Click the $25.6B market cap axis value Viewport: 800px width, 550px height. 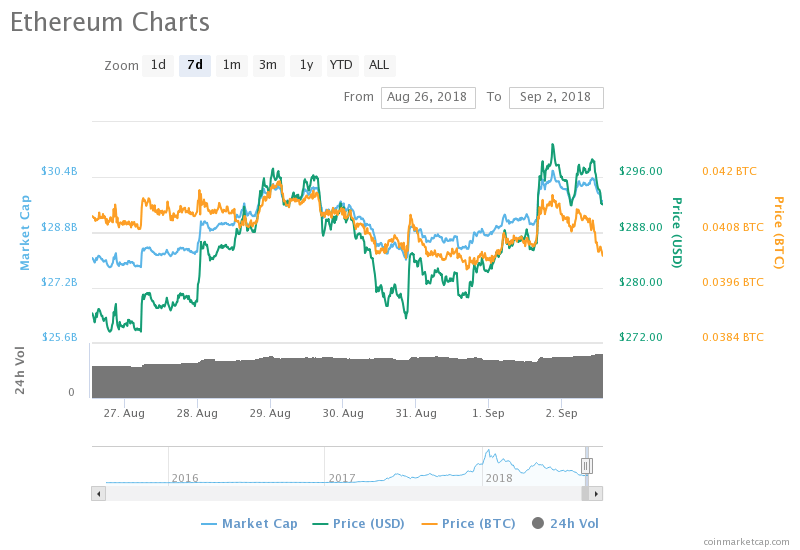pos(59,337)
